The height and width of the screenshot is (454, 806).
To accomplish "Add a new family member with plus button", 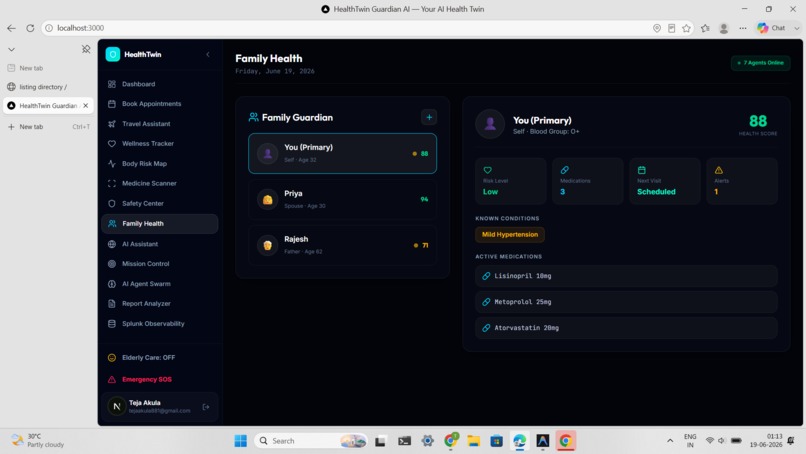I will 429,117.
